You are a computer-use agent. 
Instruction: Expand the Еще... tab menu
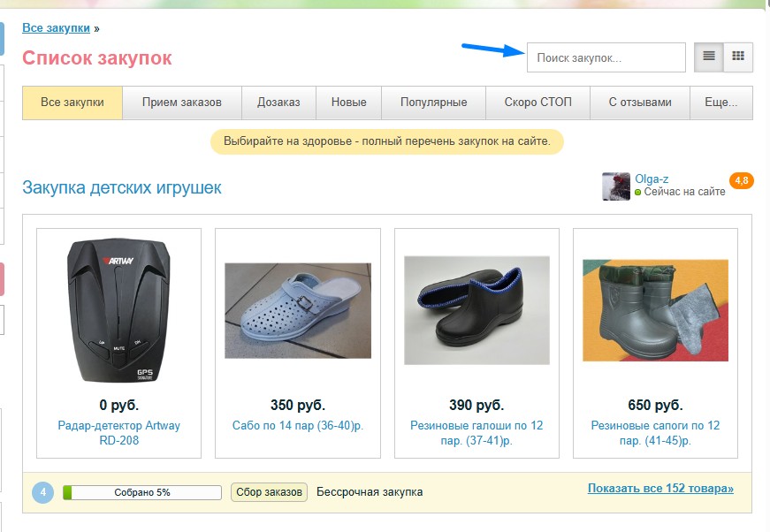(721, 103)
